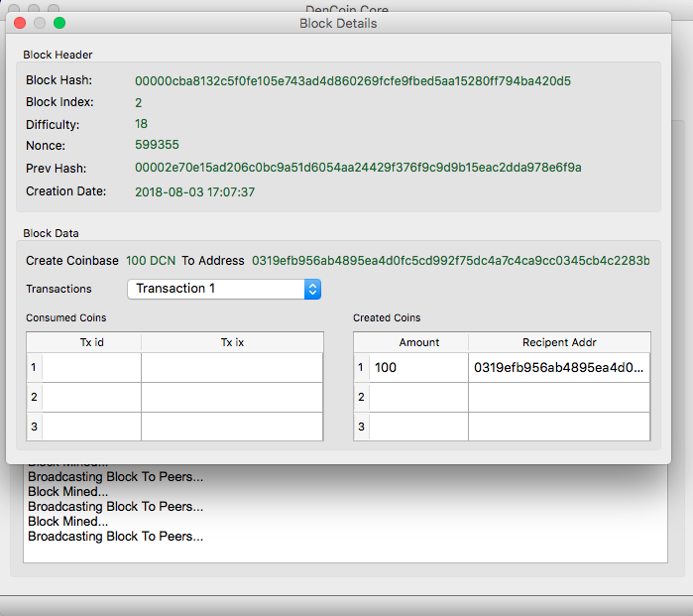Click the Tx id column header
This screenshot has height=616, width=693.
point(91,342)
